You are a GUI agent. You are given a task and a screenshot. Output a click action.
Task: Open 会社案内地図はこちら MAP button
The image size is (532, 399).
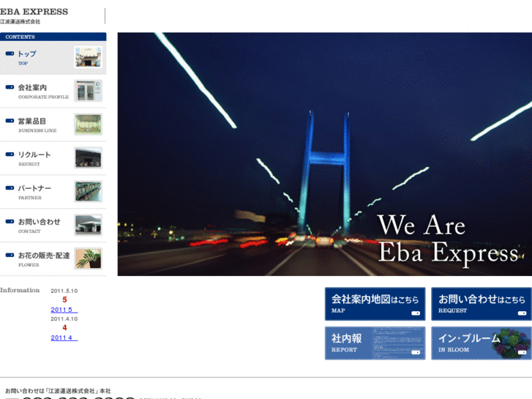(375, 304)
